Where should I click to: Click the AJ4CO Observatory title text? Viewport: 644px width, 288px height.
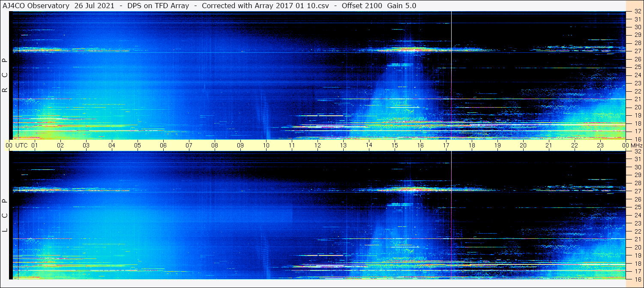(x=36, y=6)
